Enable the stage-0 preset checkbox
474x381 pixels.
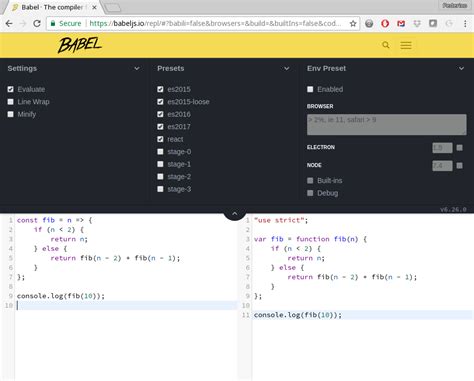coord(160,152)
